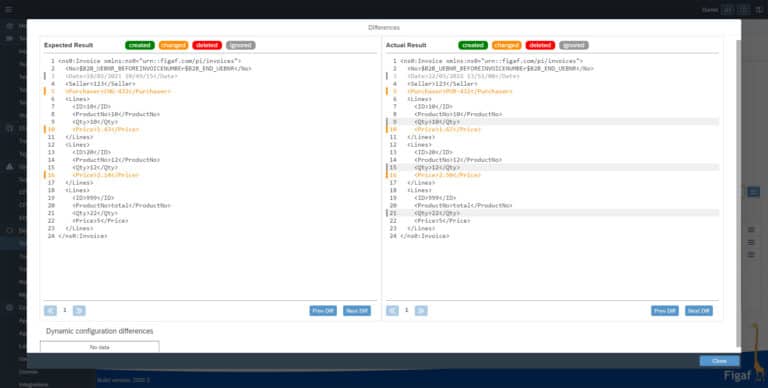
Task: Click the Dynamic configuration differences heading
Action: pyautogui.click(x=99, y=331)
